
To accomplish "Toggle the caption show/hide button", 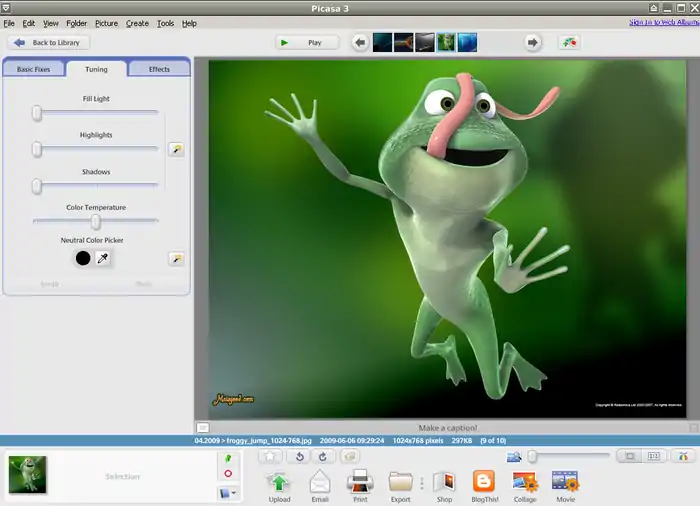I will 202,428.
